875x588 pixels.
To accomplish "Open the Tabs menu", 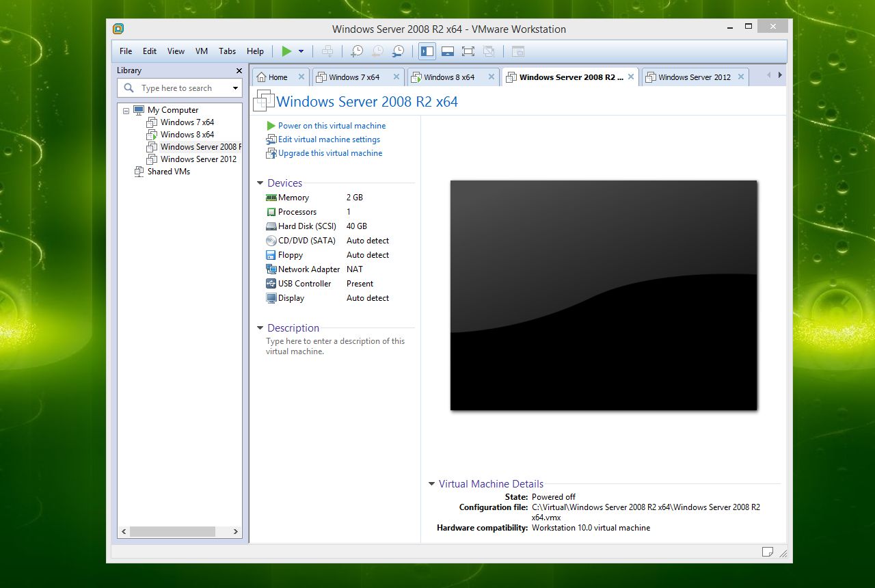I will (x=228, y=51).
